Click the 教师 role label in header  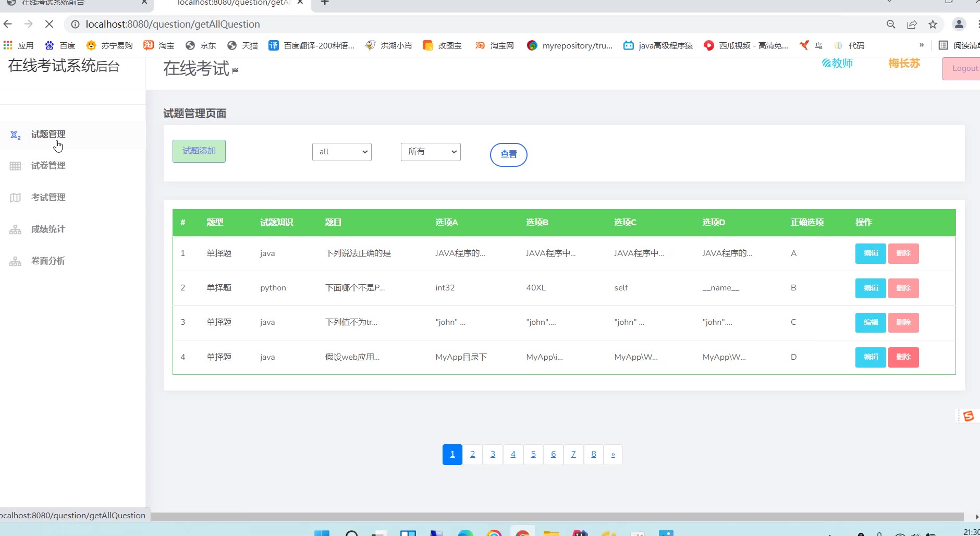coord(838,63)
